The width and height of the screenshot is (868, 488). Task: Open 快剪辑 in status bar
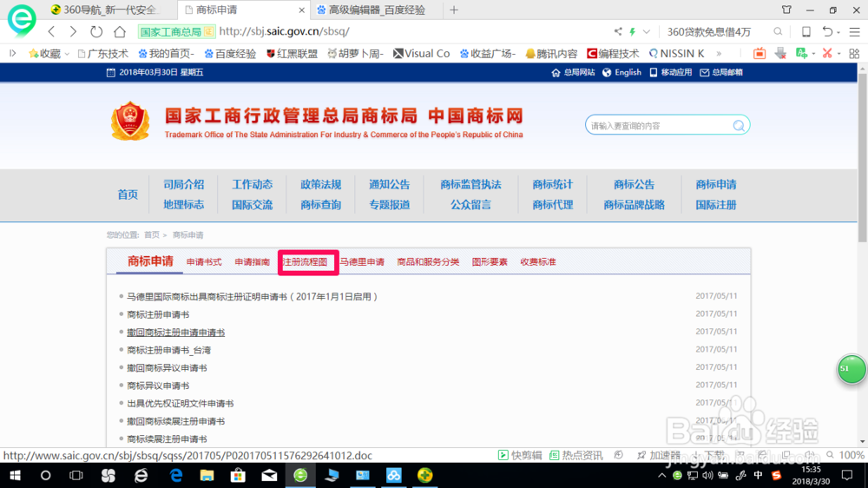click(520, 455)
